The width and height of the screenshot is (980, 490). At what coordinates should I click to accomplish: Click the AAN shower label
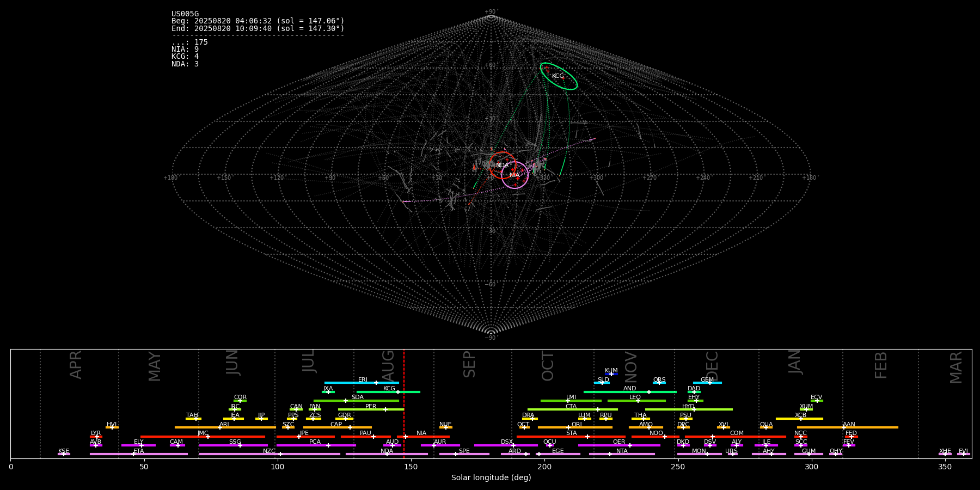[x=849, y=425]
